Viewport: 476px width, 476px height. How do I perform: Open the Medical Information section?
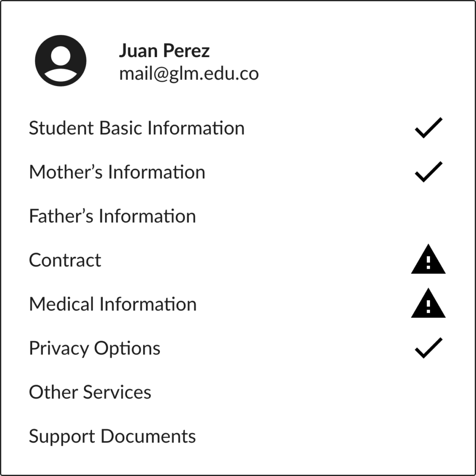coord(113,304)
